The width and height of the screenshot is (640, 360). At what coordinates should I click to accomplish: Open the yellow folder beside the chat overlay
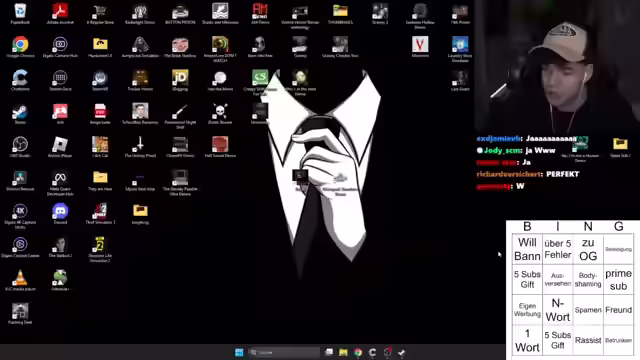(x=620, y=147)
